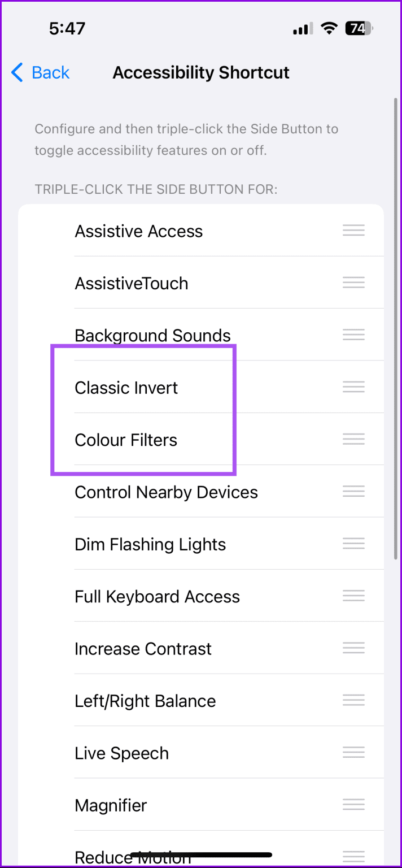Screen dimensions: 402x868
Task: Click the Accessibility Shortcut title
Action: (x=201, y=72)
